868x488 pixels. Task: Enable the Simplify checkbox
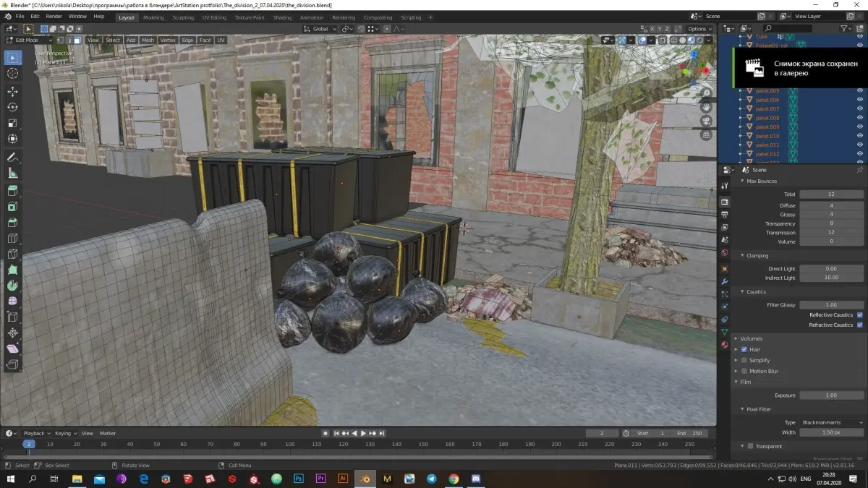(x=744, y=360)
